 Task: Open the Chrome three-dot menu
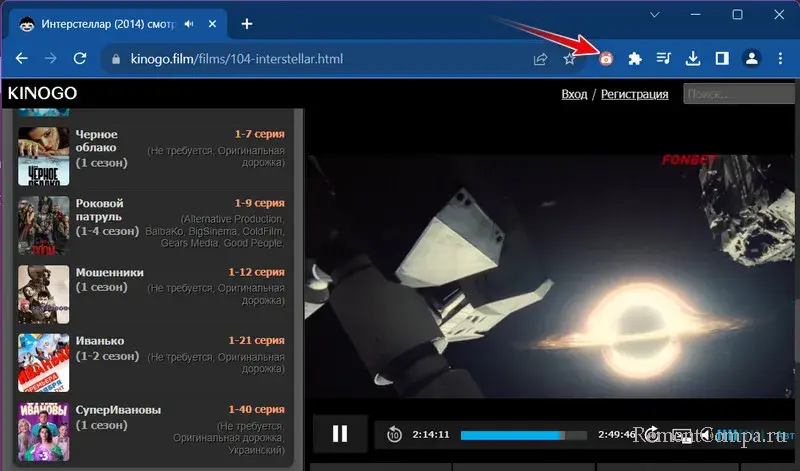point(777,59)
